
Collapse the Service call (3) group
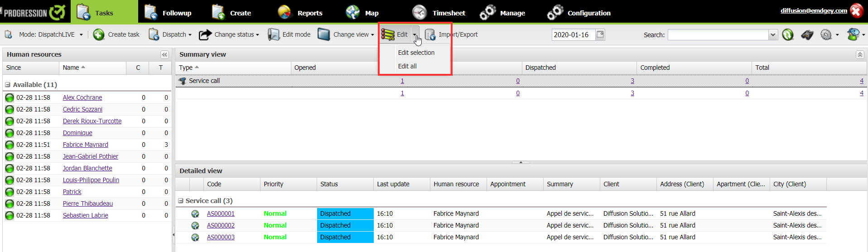(181, 201)
